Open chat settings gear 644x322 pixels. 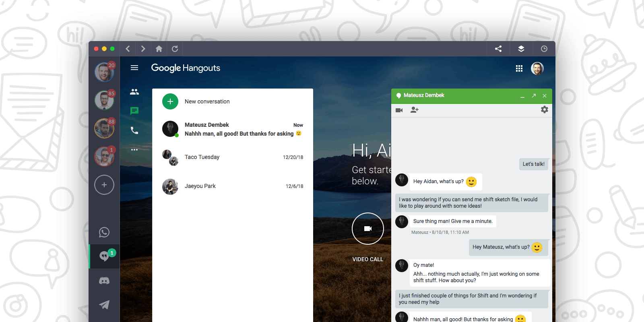tap(545, 109)
